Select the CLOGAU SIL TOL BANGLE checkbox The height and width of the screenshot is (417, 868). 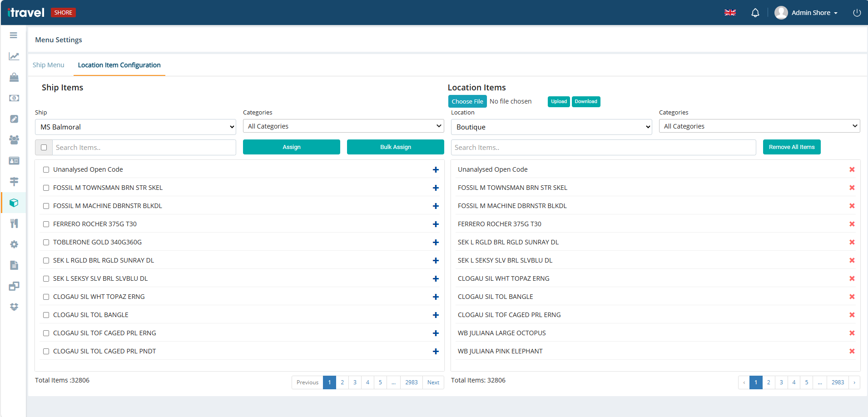click(x=46, y=315)
